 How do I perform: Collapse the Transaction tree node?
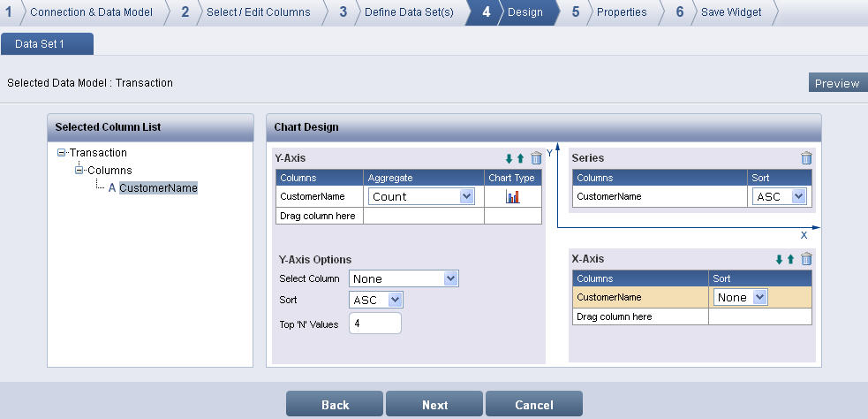click(x=62, y=153)
